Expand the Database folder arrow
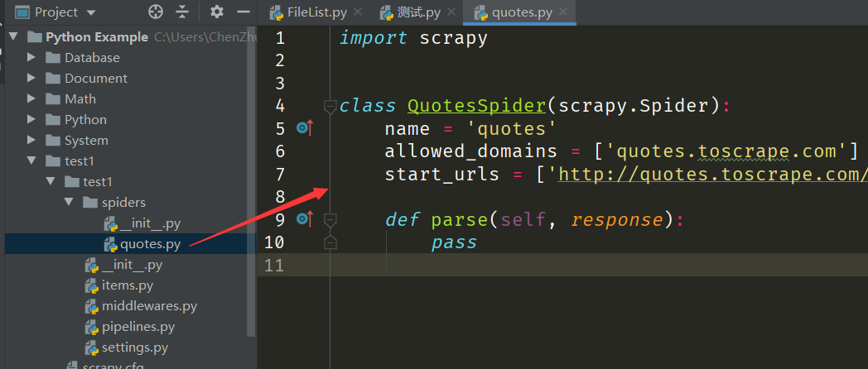 pyautogui.click(x=31, y=58)
